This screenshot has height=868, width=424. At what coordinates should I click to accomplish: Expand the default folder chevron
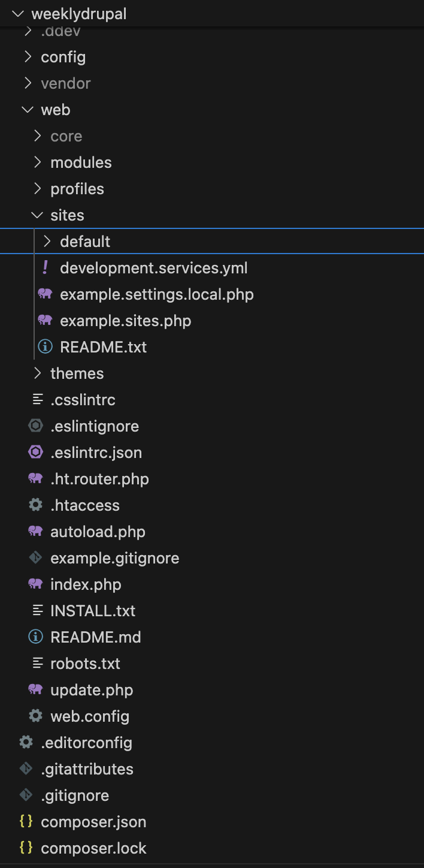point(47,242)
